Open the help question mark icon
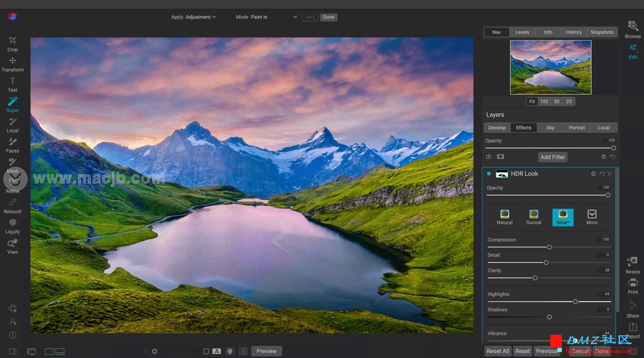The image size is (644, 358). 13,335
